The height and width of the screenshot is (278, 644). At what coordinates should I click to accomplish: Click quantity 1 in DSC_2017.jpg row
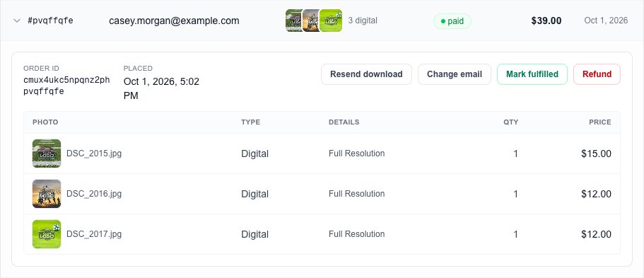tap(516, 234)
